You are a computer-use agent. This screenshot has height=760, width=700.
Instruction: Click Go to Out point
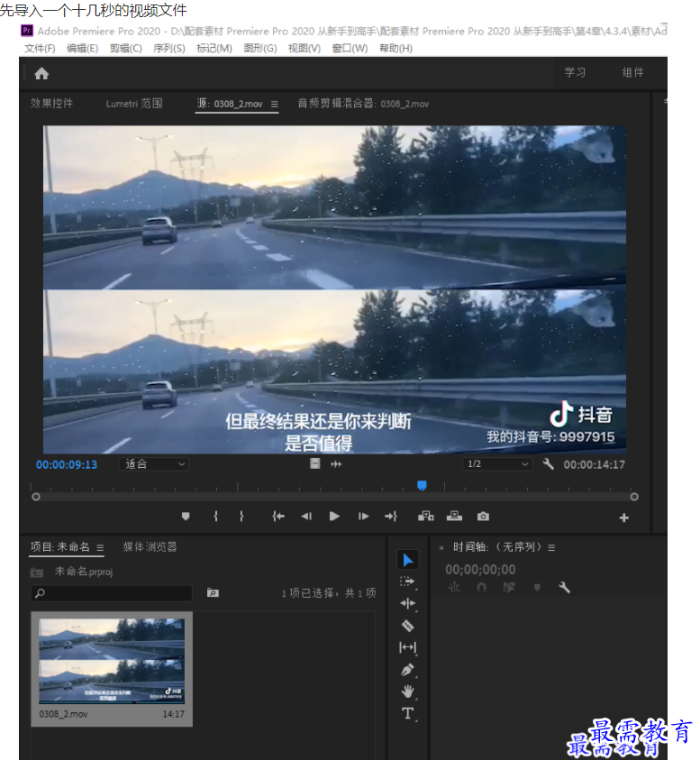[391, 517]
